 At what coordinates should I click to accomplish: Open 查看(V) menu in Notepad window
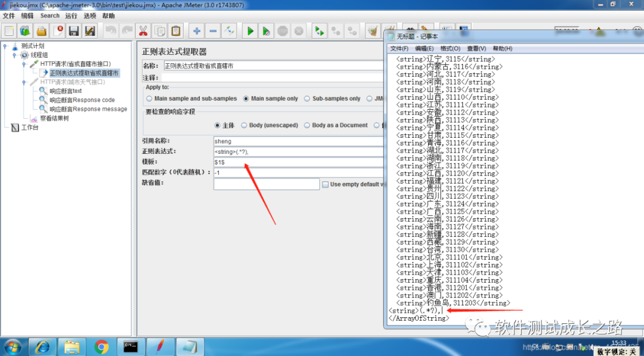click(476, 48)
